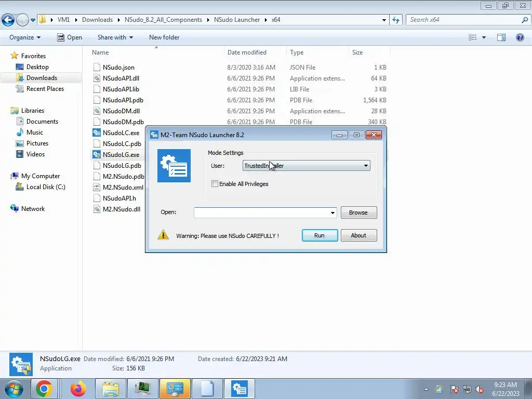Expand the view options dropdown arrow
Screen dimensions: 532x399
coord(484,37)
